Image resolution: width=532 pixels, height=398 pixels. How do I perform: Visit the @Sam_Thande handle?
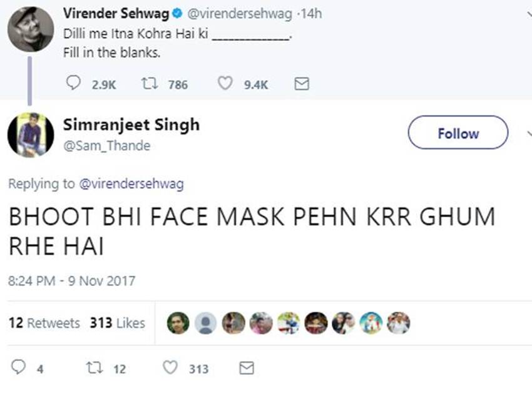[x=106, y=146]
